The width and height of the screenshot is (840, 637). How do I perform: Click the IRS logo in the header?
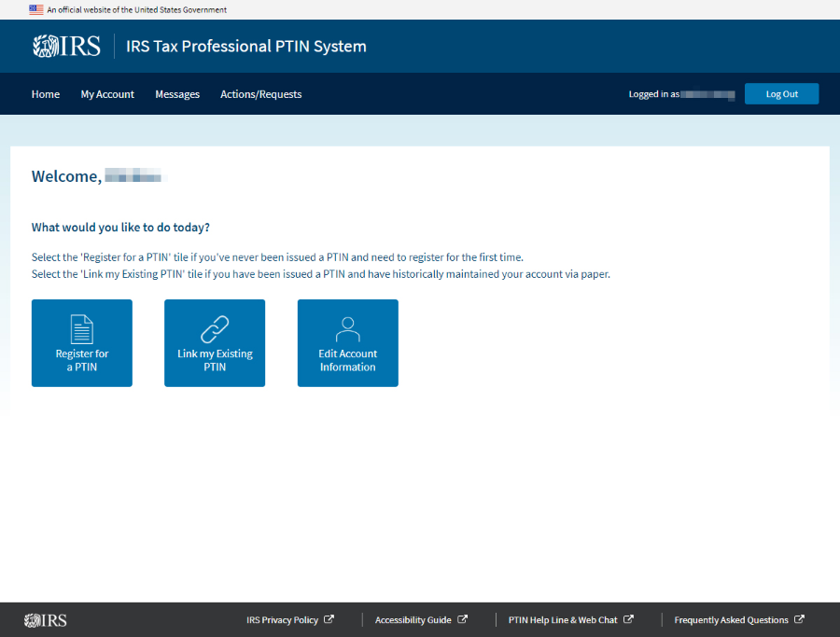tap(66, 46)
